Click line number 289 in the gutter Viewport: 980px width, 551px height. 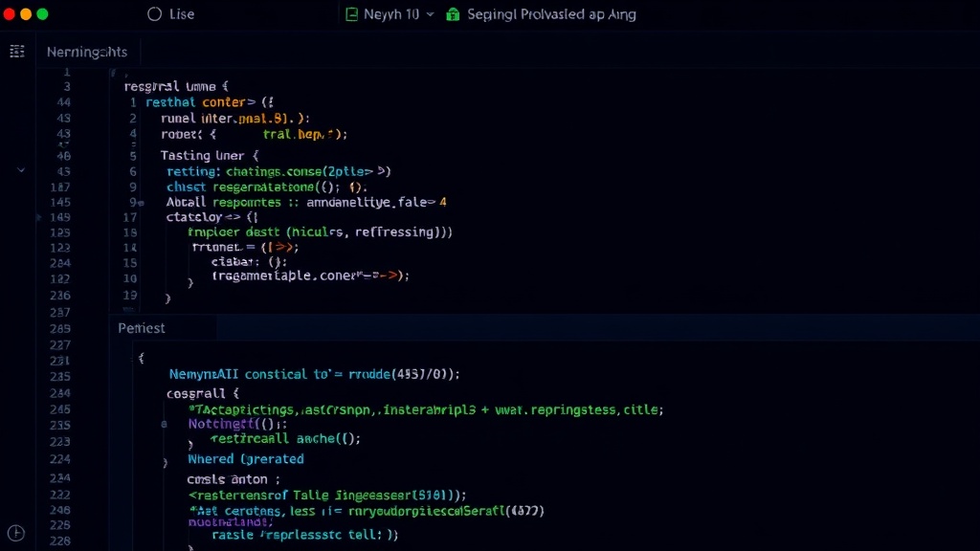coord(60,329)
